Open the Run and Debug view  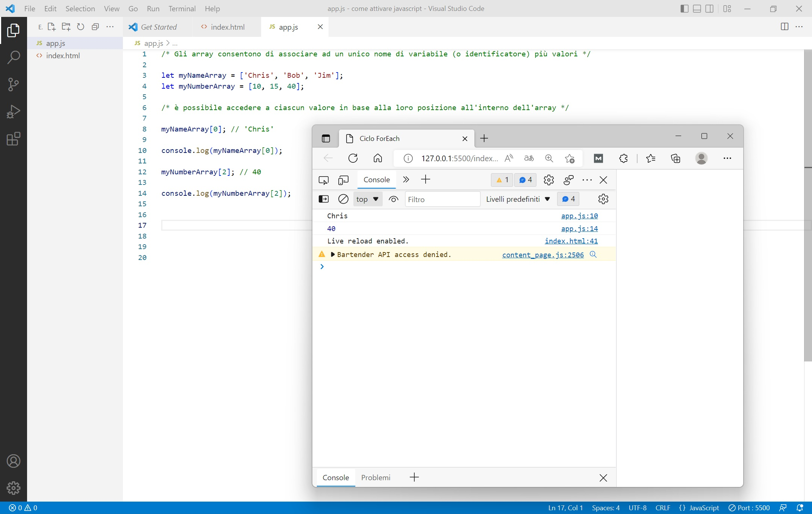tap(14, 111)
